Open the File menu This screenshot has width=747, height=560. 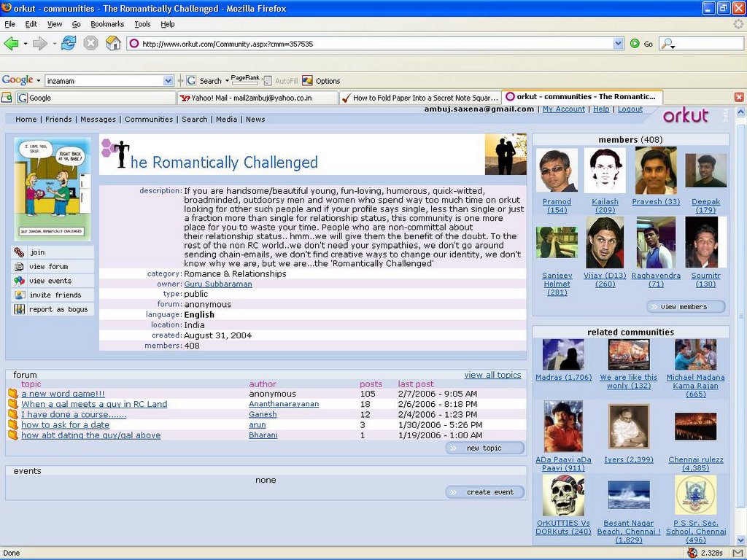tap(9, 24)
